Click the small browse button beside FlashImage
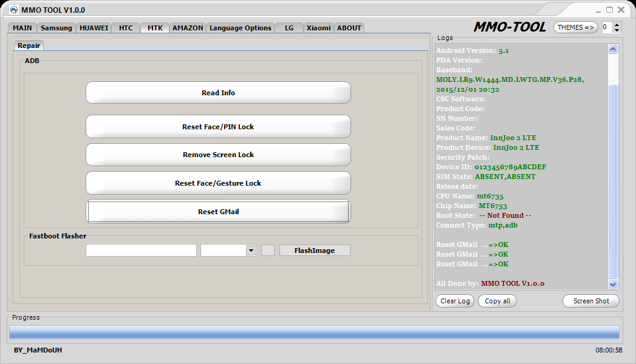 (x=268, y=250)
